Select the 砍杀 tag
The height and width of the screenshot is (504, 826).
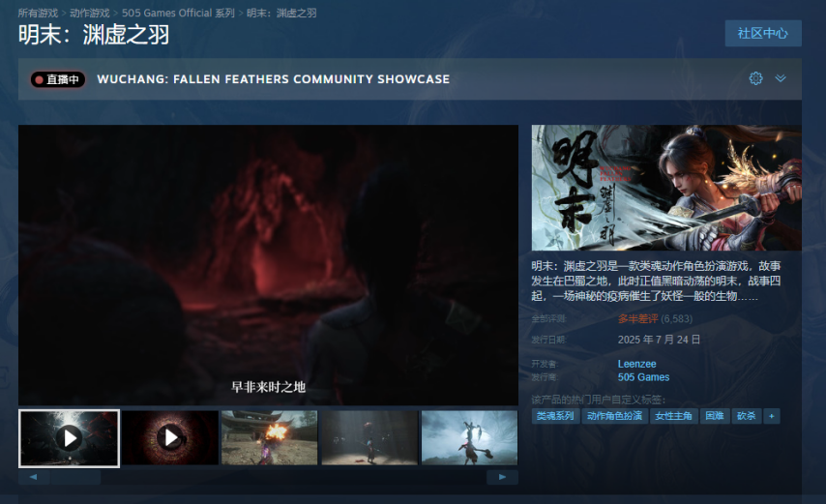(x=746, y=416)
